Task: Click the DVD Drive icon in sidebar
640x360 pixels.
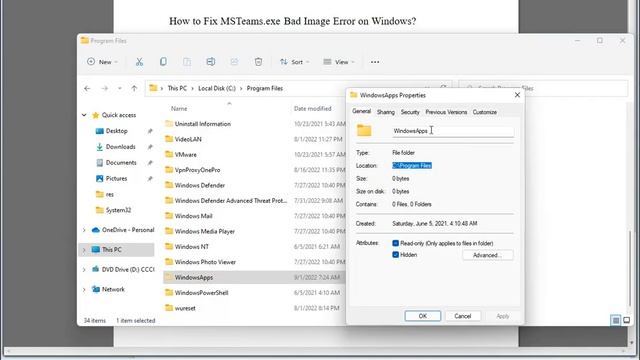Action: click(x=96, y=269)
